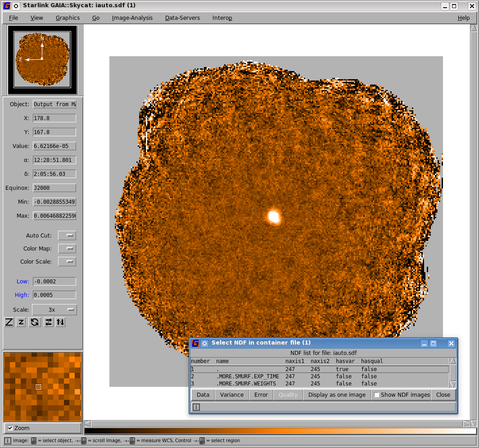Close the Select NDF dialog with the X

451,343
